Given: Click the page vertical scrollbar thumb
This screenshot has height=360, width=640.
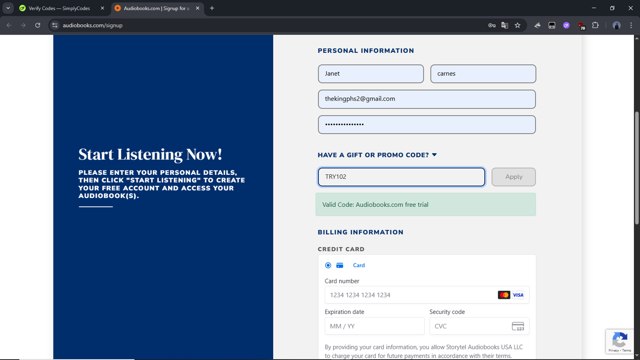Looking at the screenshot, I should (637, 167).
